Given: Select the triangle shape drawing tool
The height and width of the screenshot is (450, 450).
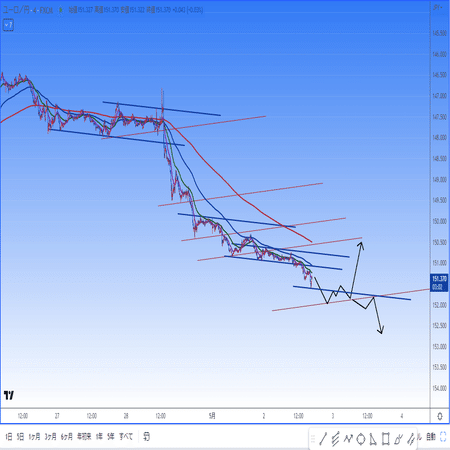Looking at the screenshot, I should pos(373,439).
